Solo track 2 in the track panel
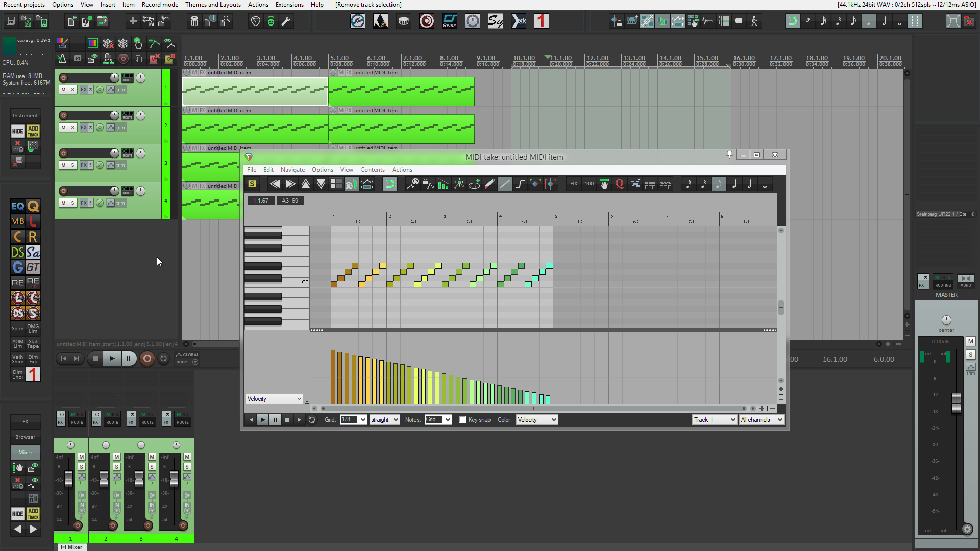Viewport: 980px width, 551px height. [x=72, y=128]
